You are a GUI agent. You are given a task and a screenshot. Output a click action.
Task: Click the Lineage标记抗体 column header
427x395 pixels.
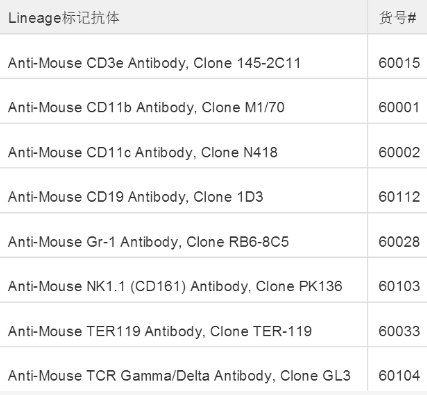(x=64, y=18)
